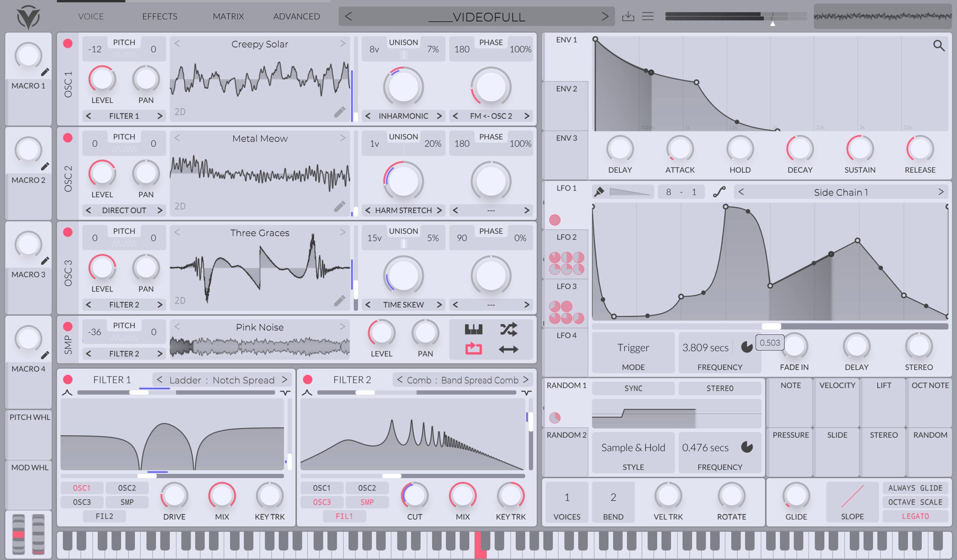Click the LFO 1 Trigger MODE selector

(633, 352)
